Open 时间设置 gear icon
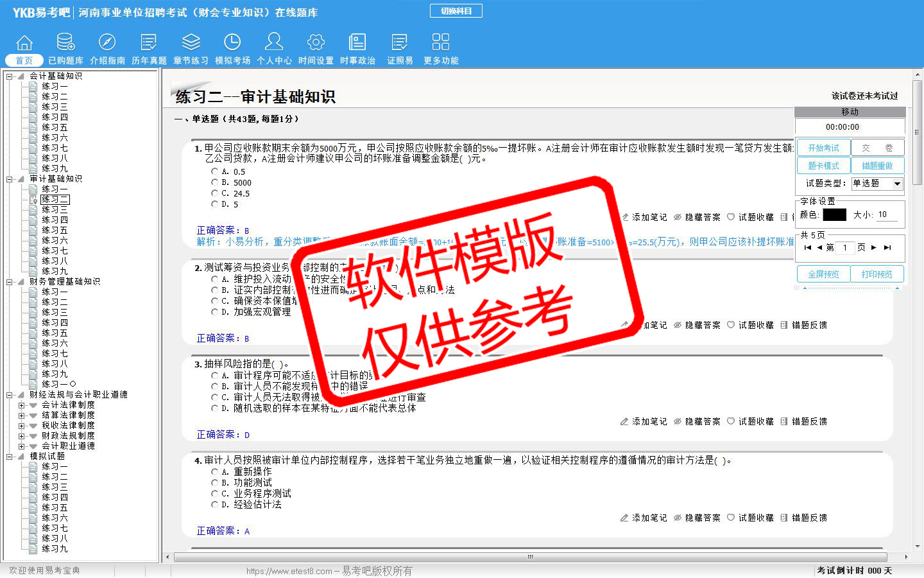The height and width of the screenshot is (578, 924). [316, 43]
